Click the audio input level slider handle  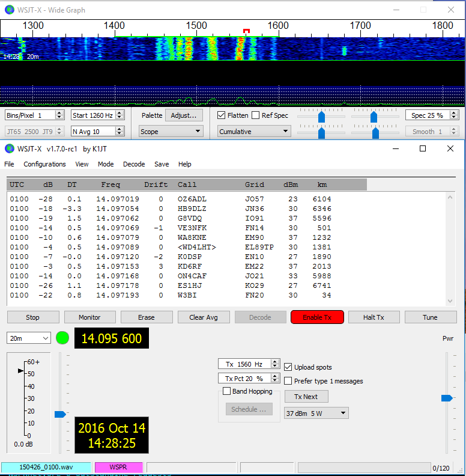point(61,414)
